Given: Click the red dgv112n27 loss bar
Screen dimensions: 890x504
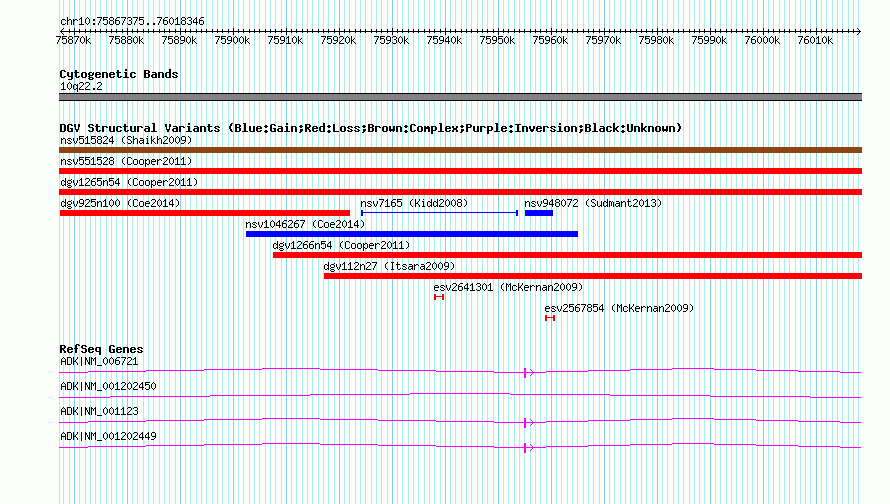Looking at the screenshot, I should [x=593, y=276].
